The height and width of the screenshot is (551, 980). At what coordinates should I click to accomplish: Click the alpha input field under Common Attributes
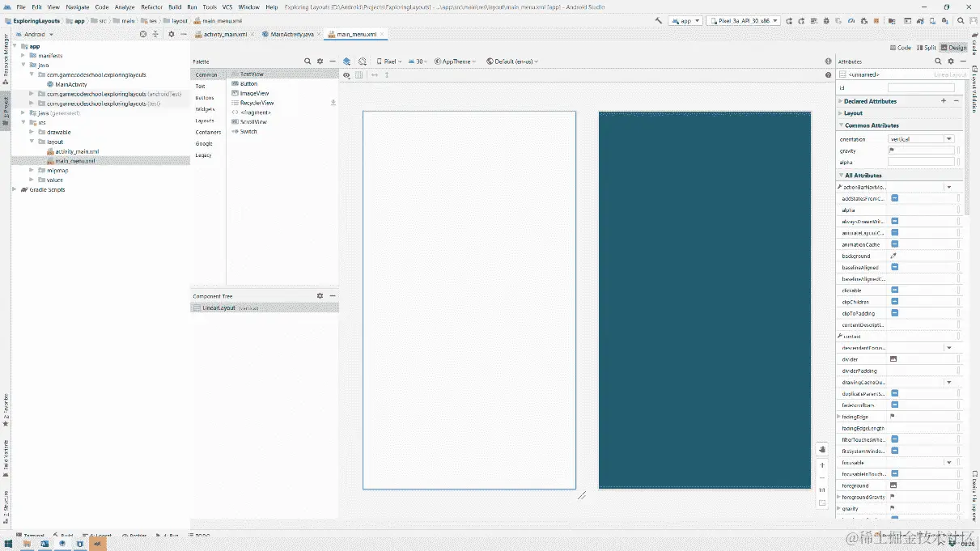921,162
